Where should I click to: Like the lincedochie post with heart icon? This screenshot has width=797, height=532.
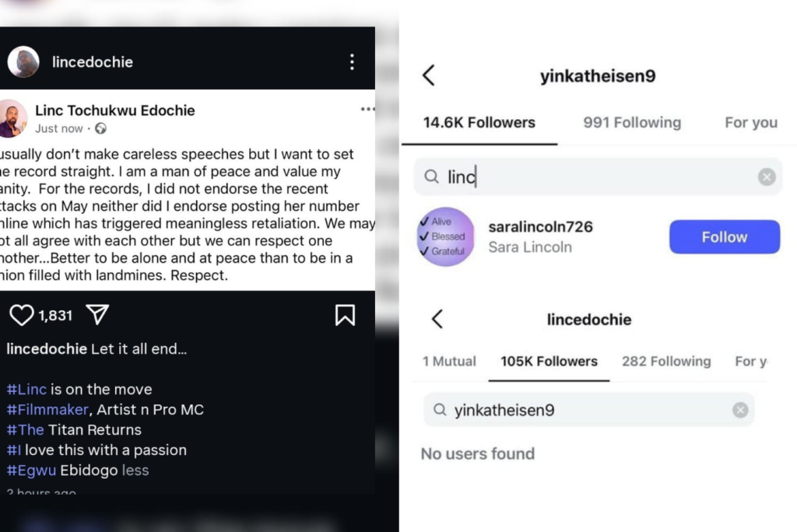point(22,315)
